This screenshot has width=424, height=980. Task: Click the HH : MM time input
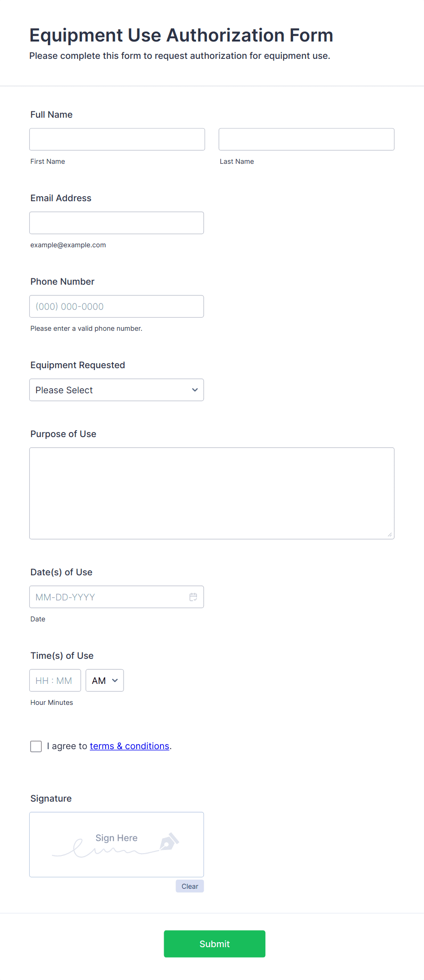[55, 680]
